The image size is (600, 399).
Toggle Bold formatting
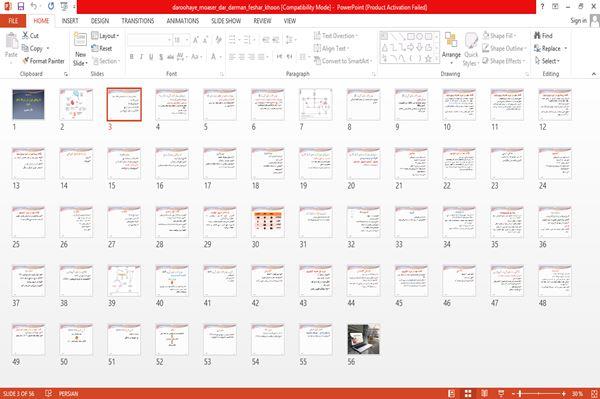[132, 57]
